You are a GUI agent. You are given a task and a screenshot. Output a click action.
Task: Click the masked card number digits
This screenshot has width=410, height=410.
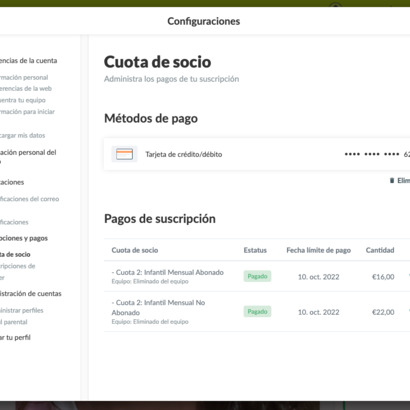coord(377,154)
